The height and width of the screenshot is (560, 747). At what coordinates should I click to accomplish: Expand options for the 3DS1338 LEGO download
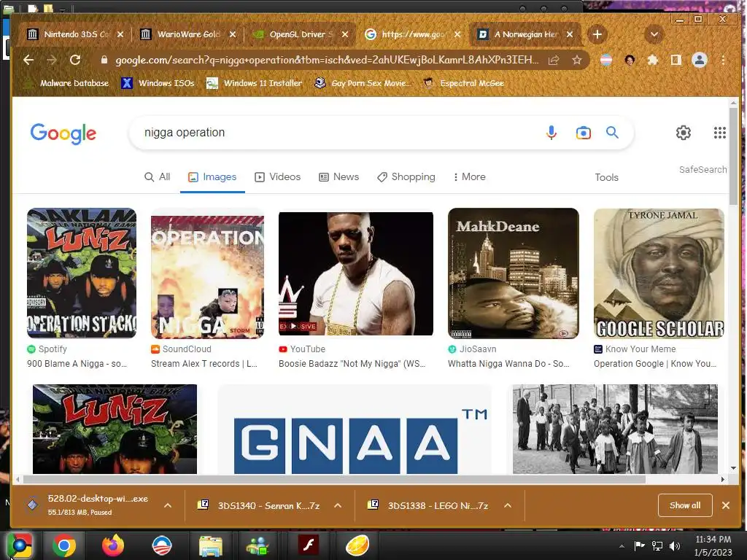click(508, 505)
